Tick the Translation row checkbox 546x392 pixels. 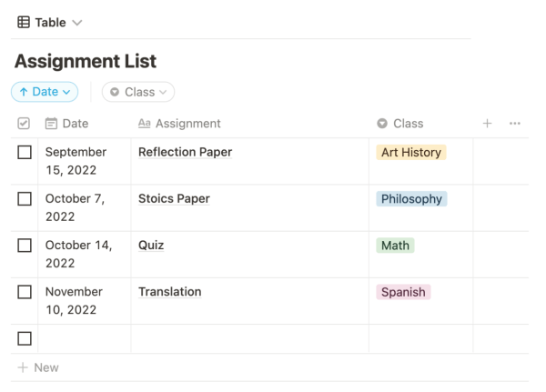click(25, 292)
